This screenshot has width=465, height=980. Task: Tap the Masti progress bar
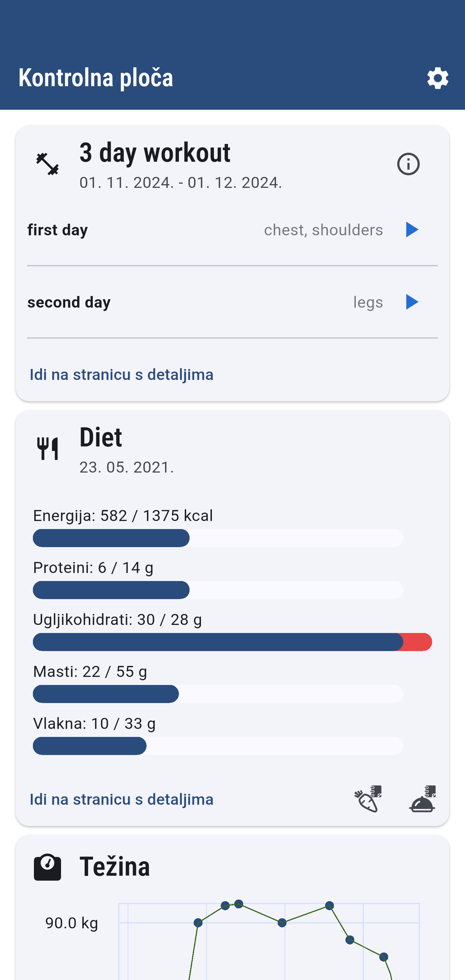point(218,694)
